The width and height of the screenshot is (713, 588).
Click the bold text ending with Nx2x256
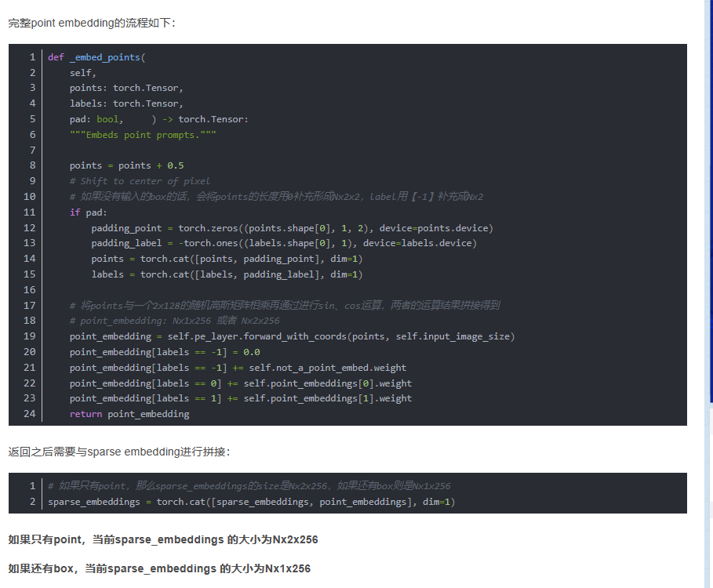pos(162,539)
